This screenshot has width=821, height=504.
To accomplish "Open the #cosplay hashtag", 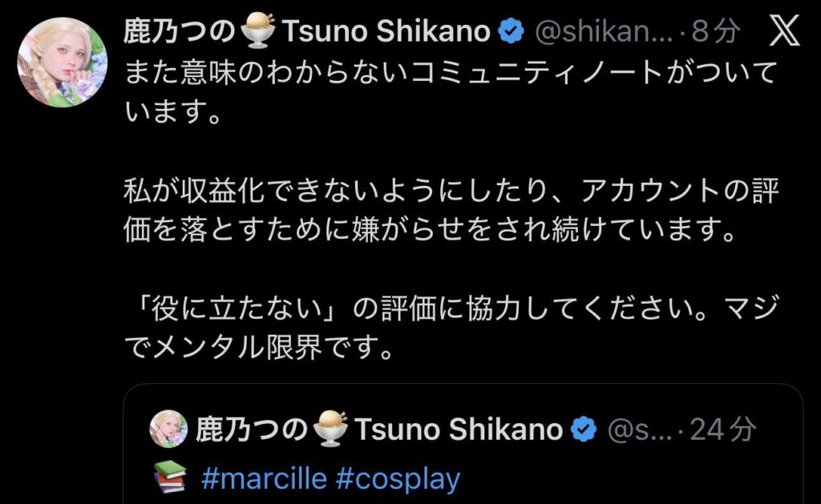I will click(x=398, y=479).
